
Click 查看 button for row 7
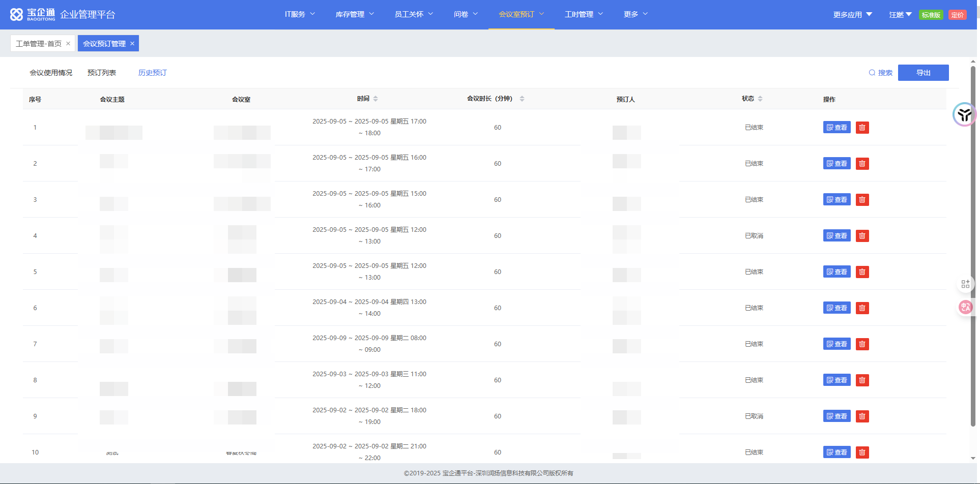click(x=837, y=344)
